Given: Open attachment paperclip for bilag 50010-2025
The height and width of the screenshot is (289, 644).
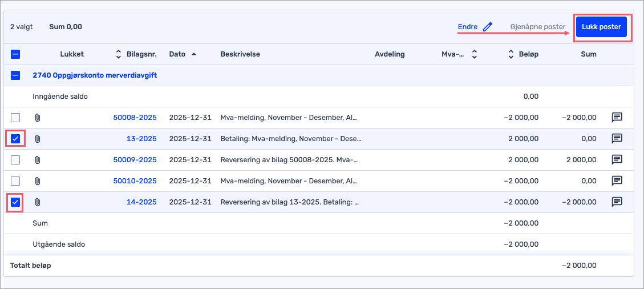Looking at the screenshot, I should click(37, 181).
